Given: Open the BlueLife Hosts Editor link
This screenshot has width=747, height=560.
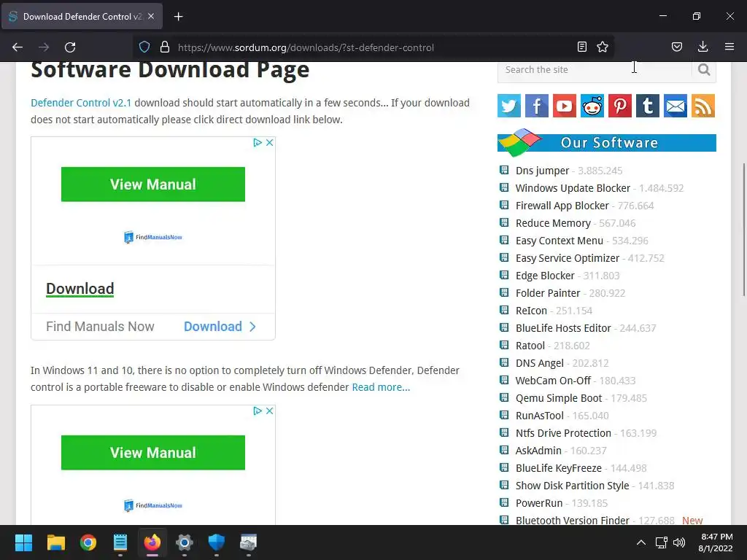Looking at the screenshot, I should coord(563,328).
